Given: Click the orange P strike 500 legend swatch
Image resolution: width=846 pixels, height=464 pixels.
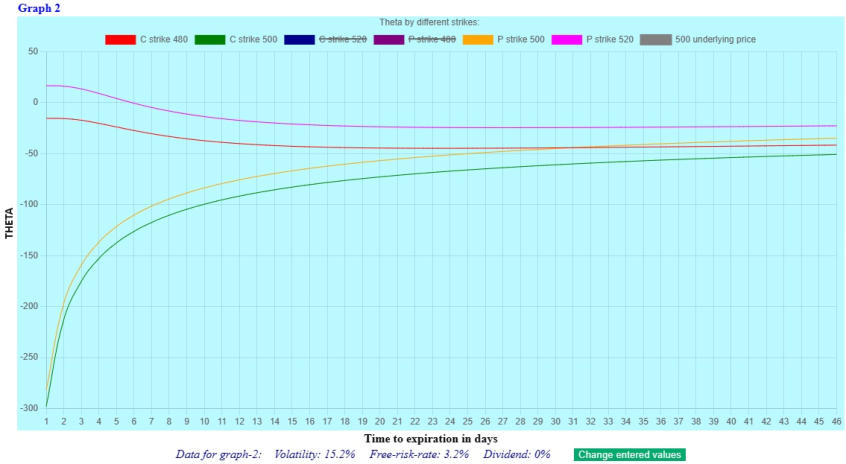Looking at the screenshot, I should pos(478,40).
